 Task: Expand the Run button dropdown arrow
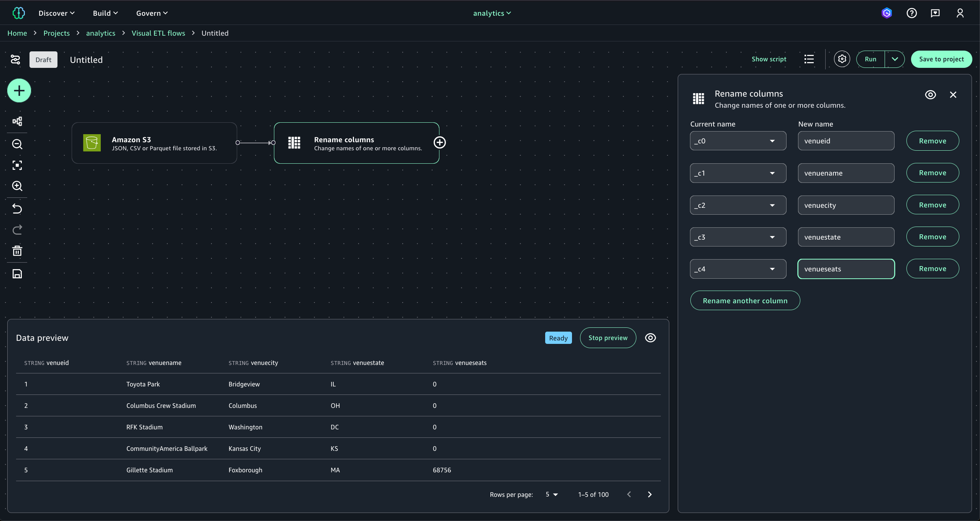pyautogui.click(x=895, y=59)
